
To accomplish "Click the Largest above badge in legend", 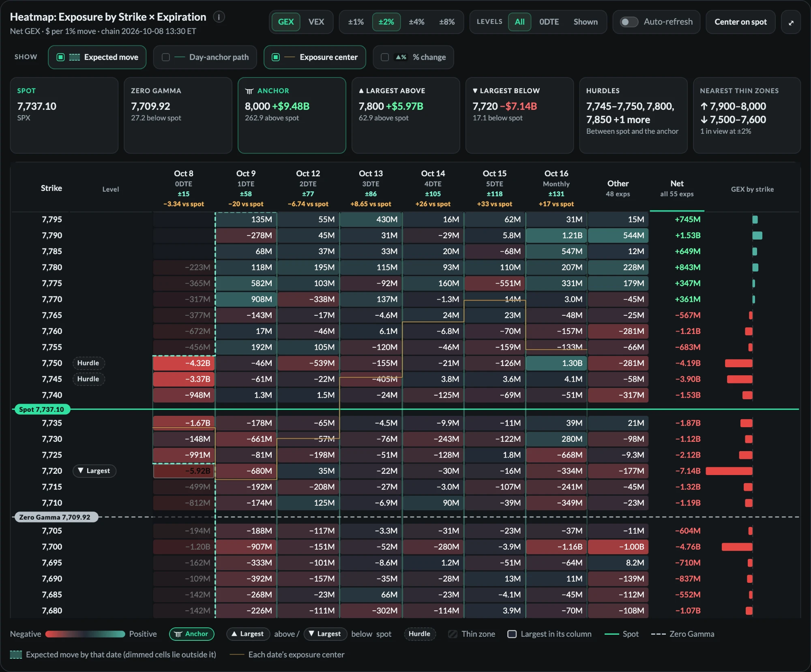I will point(248,634).
